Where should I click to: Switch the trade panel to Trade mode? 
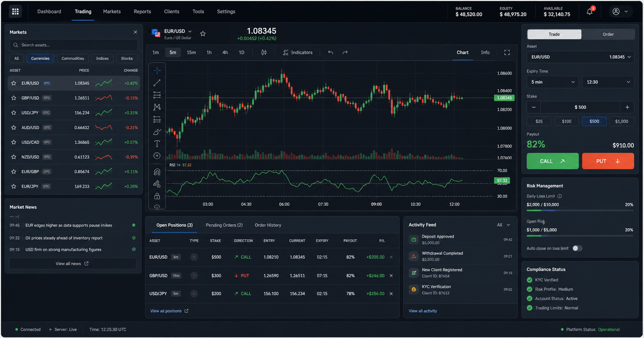[x=554, y=34]
